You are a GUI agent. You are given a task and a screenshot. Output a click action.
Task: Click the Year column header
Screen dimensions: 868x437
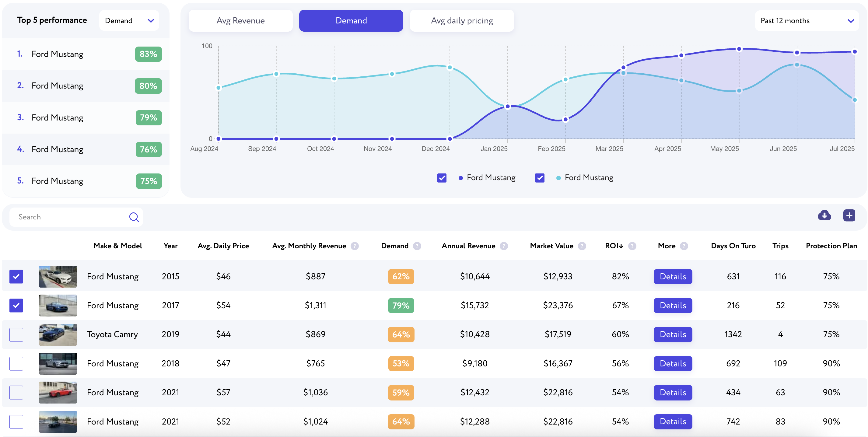click(x=170, y=246)
